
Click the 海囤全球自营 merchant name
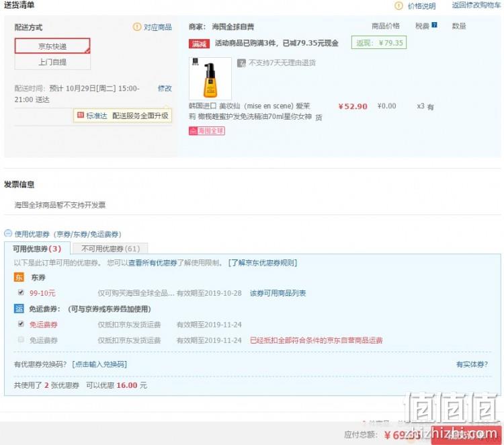pos(233,27)
